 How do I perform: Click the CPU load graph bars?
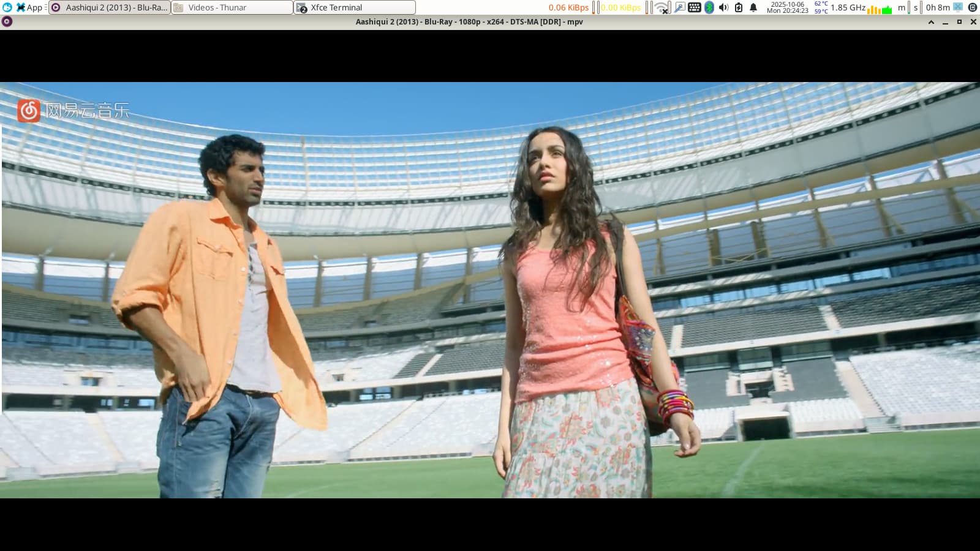click(880, 9)
